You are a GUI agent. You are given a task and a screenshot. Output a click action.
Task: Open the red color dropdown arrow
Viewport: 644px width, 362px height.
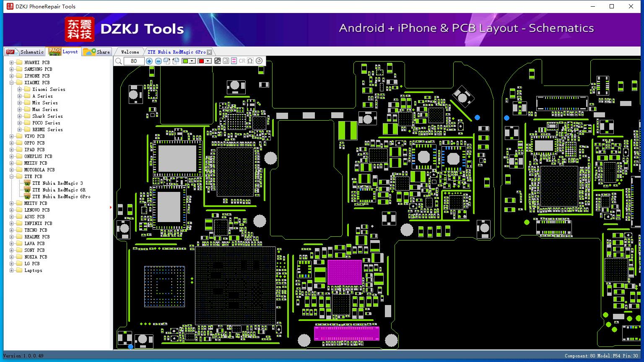click(x=208, y=61)
